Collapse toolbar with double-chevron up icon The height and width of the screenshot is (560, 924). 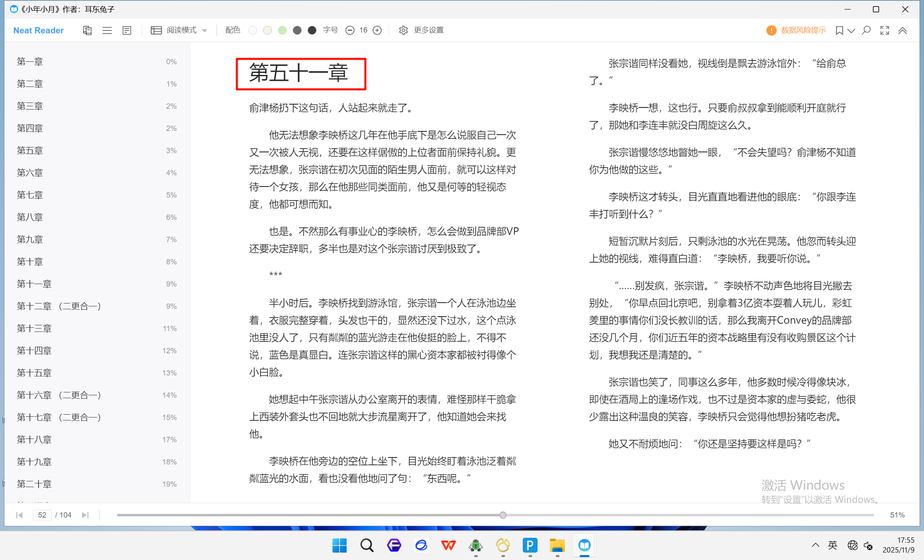pos(903,30)
